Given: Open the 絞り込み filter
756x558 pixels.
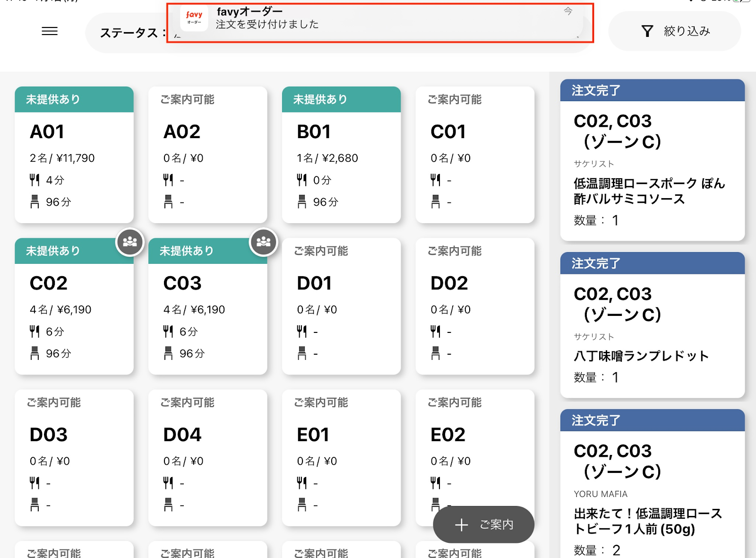Looking at the screenshot, I should pos(675,31).
